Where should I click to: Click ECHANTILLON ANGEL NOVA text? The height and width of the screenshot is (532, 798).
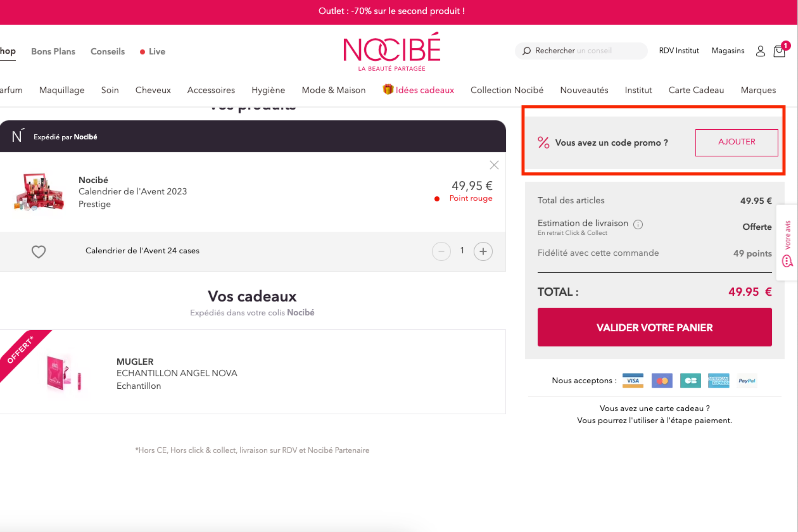click(x=177, y=373)
